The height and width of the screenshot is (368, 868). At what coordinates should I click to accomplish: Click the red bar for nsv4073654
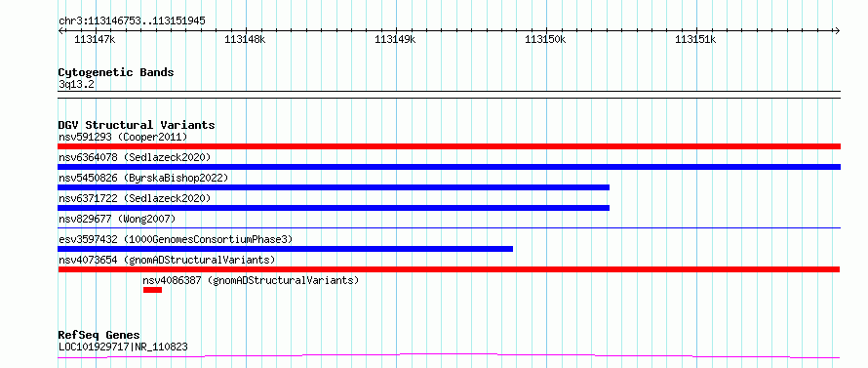pyautogui.click(x=449, y=269)
